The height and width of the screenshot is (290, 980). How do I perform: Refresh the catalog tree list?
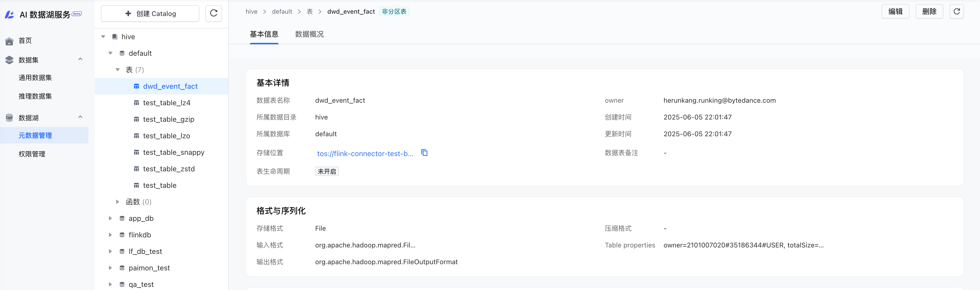pyautogui.click(x=213, y=13)
